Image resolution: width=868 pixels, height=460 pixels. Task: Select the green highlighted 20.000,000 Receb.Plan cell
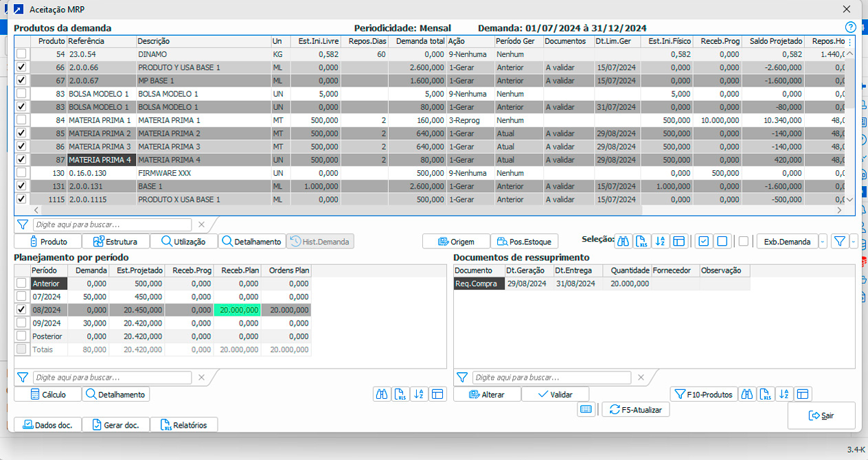coord(238,310)
